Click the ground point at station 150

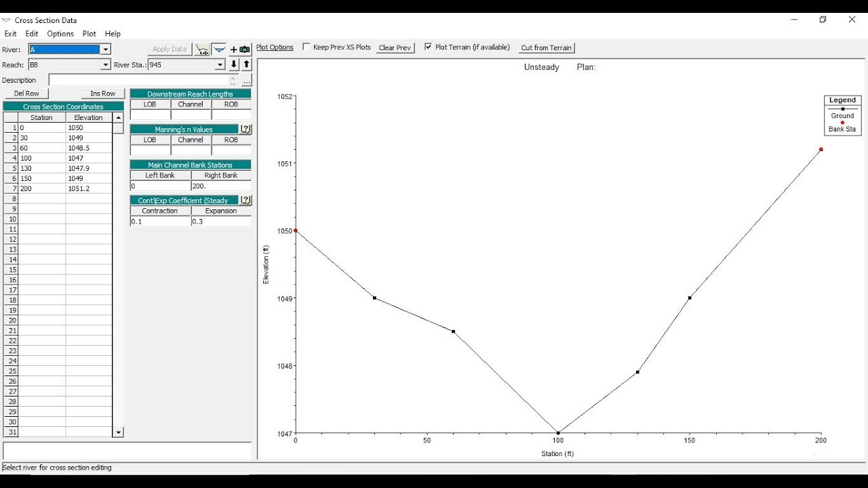690,298
